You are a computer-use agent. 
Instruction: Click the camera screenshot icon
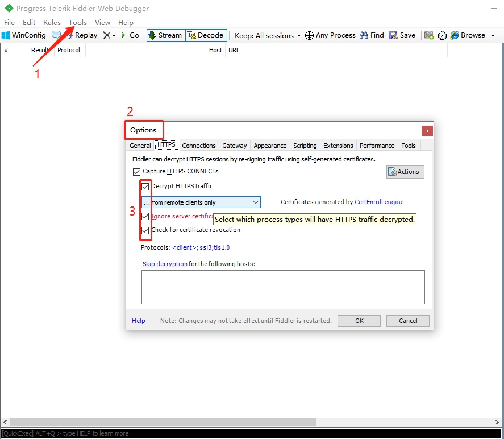click(x=429, y=35)
